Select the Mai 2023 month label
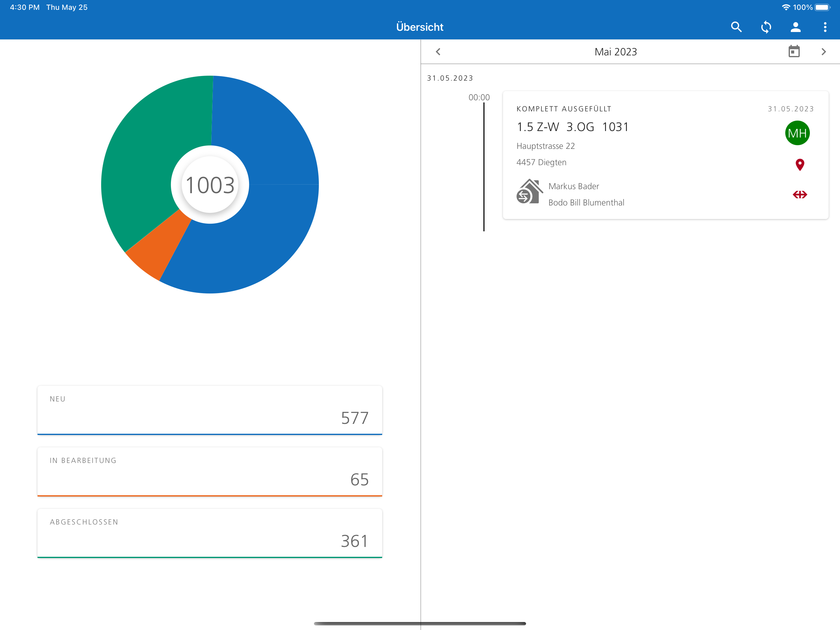 pyautogui.click(x=615, y=52)
